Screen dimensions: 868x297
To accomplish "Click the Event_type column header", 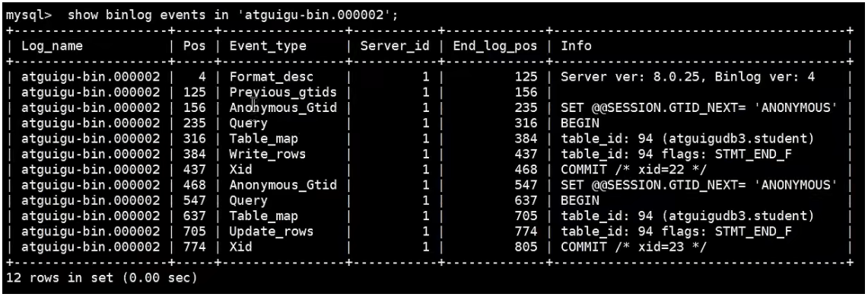I will coord(267,46).
